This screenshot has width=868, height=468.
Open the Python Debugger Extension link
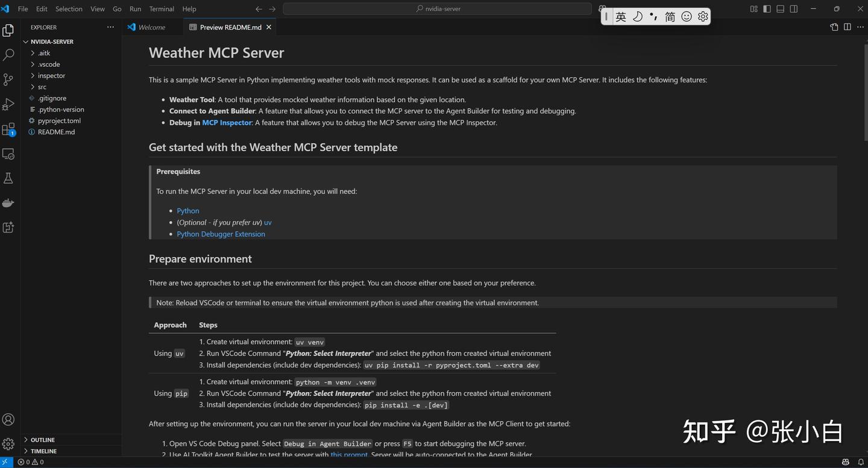(x=221, y=234)
